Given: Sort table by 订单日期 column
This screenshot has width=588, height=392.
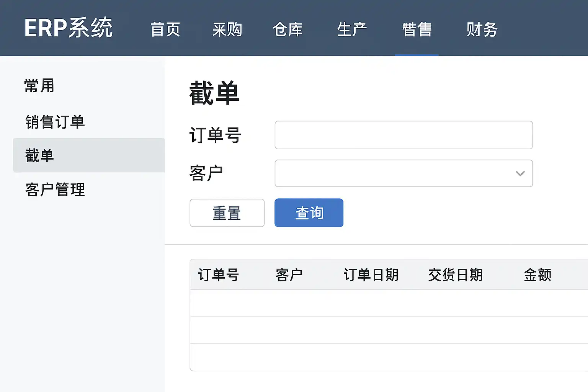Looking at the screenshot, I should (x=371, y=275).
